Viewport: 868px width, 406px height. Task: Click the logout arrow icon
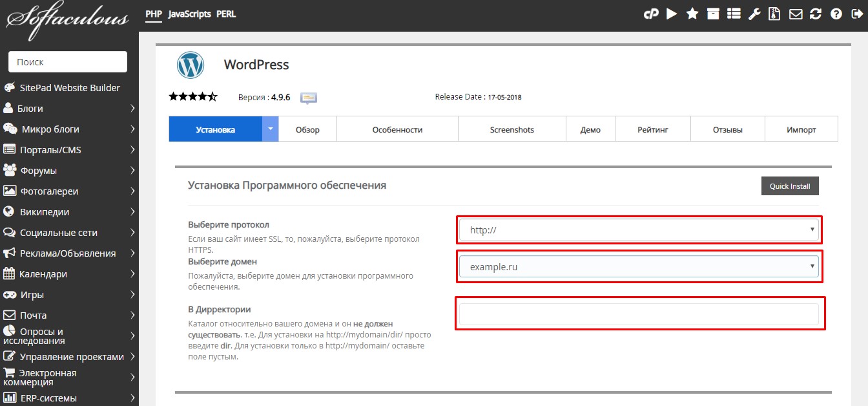pyautogui.click(x=857, y=14)
